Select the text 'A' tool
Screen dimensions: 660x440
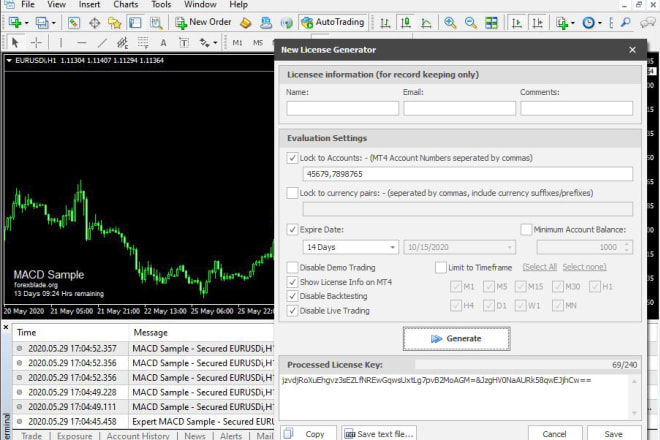coord(163,43)
